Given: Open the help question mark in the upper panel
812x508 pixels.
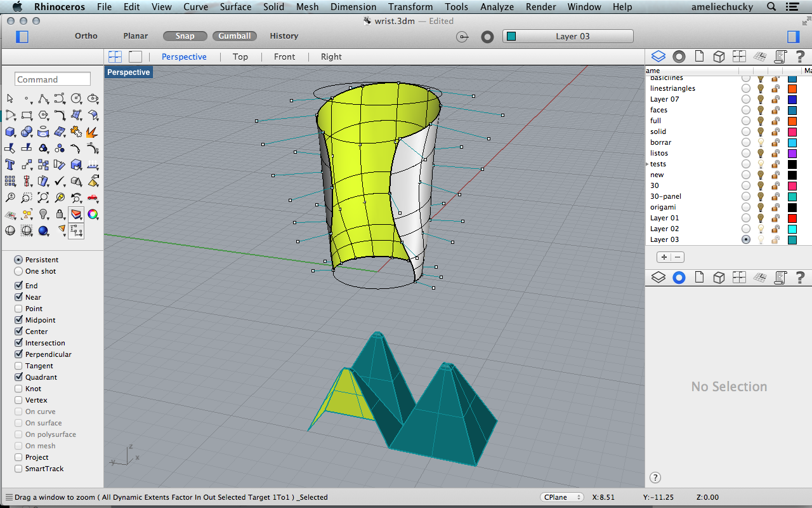Looking at the screenshot, I should click(801, 57).
